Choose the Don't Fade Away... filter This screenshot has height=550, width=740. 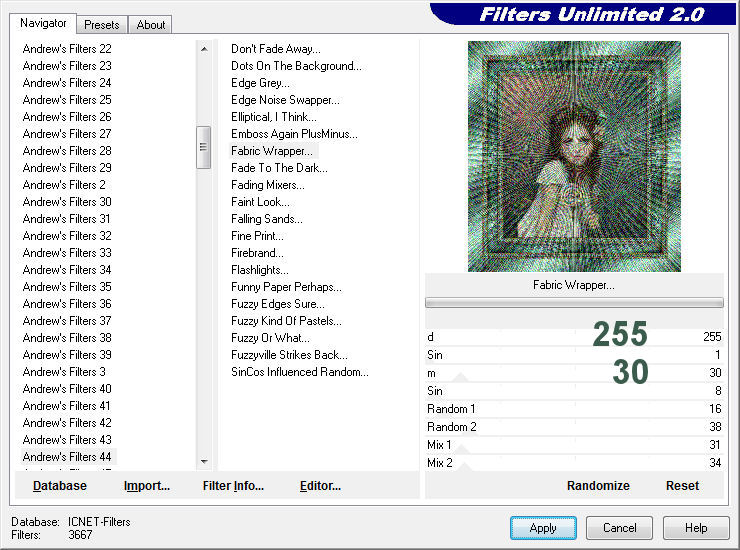point(276,49)
